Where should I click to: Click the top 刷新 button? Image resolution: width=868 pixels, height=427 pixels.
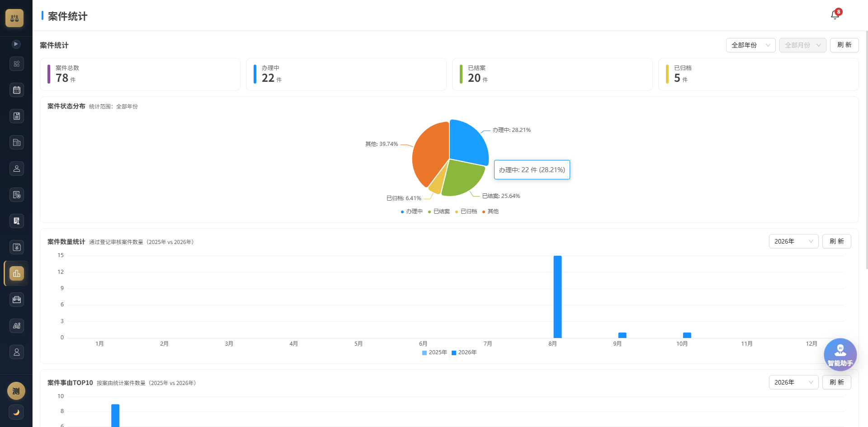pyautogui.click(x=844, y=45)
